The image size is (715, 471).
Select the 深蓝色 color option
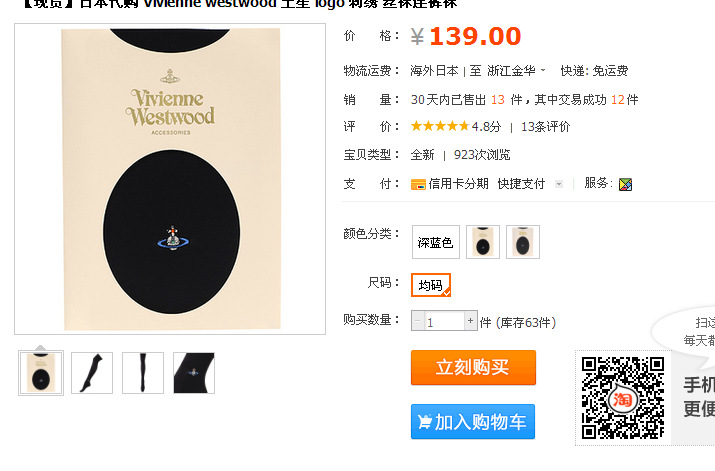point(435,242)
